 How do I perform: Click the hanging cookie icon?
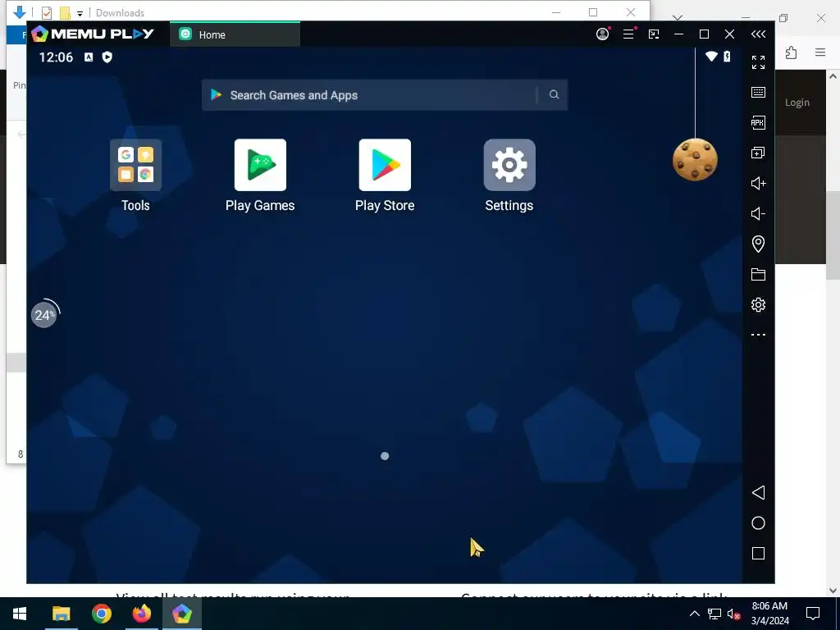tap(696, 159)
